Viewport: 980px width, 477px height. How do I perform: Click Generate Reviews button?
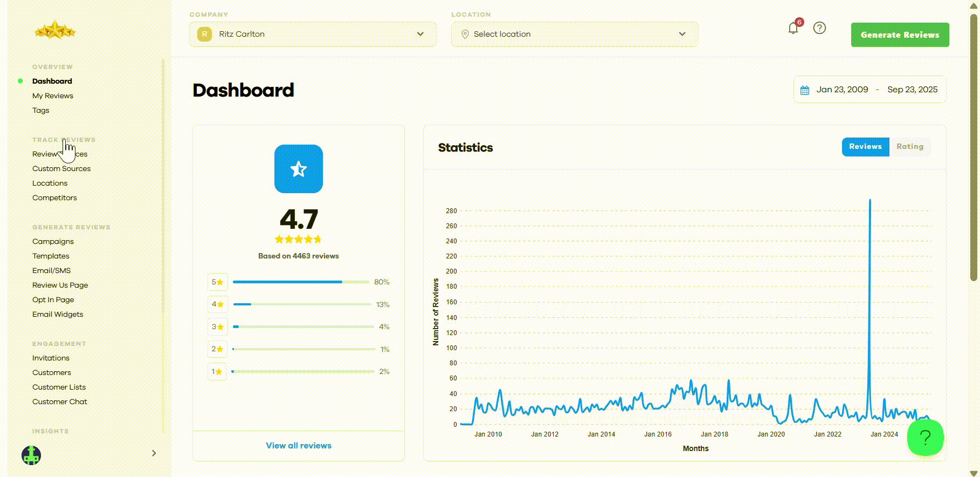click(x=900, y=35)
